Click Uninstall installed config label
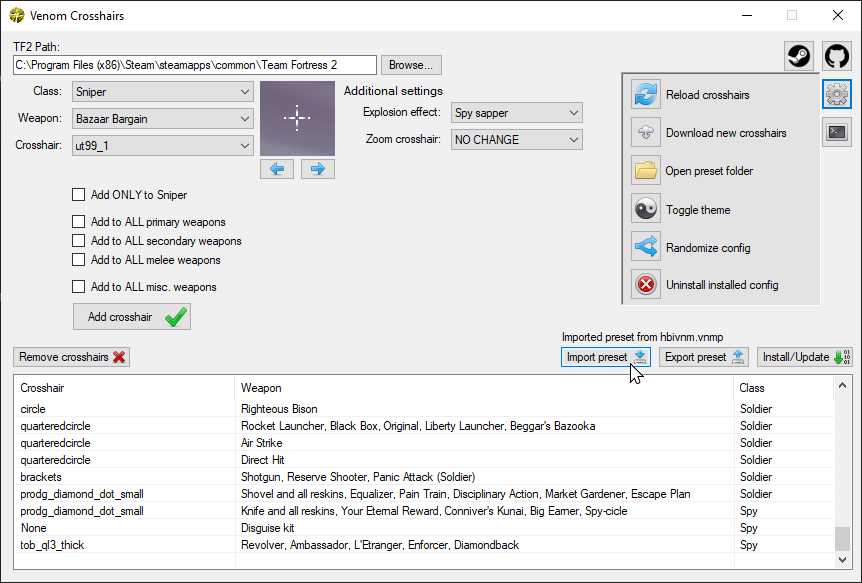 [x=722, y=285]
